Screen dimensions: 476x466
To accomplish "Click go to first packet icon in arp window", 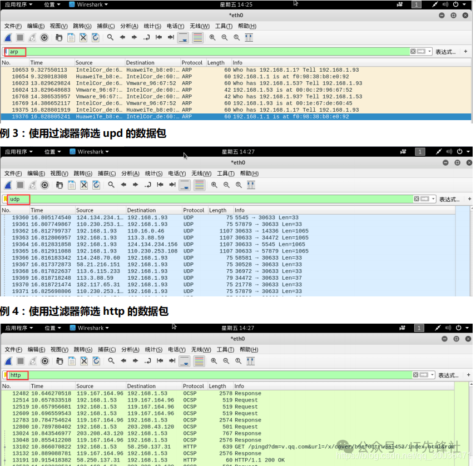I will click(x=158, y=38).
